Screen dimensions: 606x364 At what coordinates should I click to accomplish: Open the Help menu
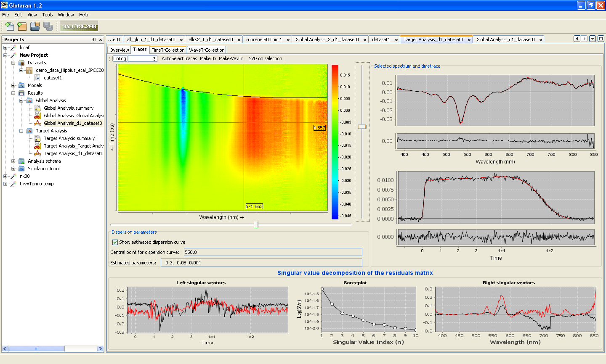click(83, 15)
